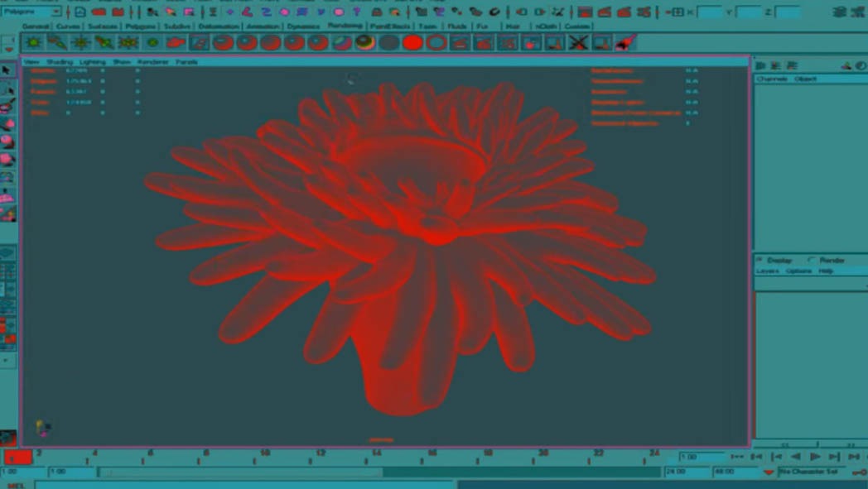Switch to four view layout
The height and width of the screenshot is (489, 868).
point(7,271)
